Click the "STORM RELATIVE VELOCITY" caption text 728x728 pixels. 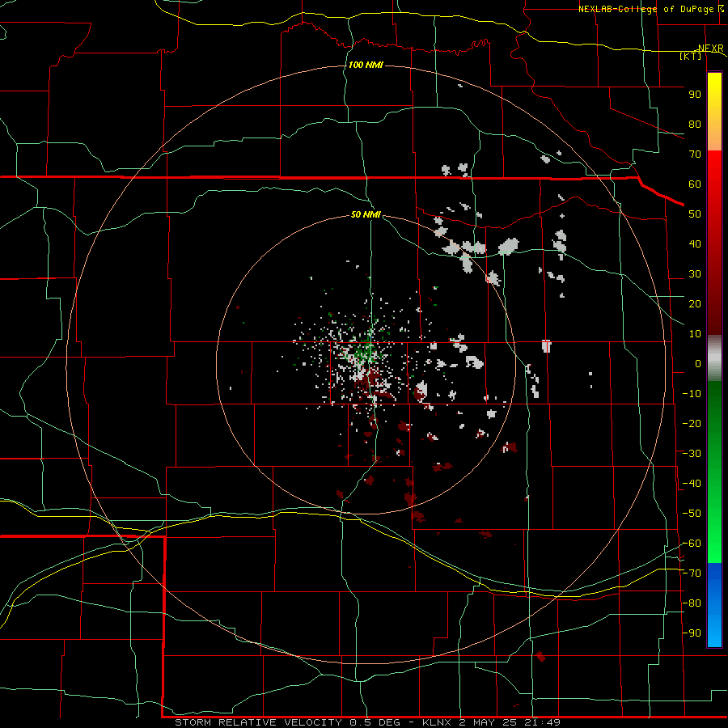click(x=260, y=722)
